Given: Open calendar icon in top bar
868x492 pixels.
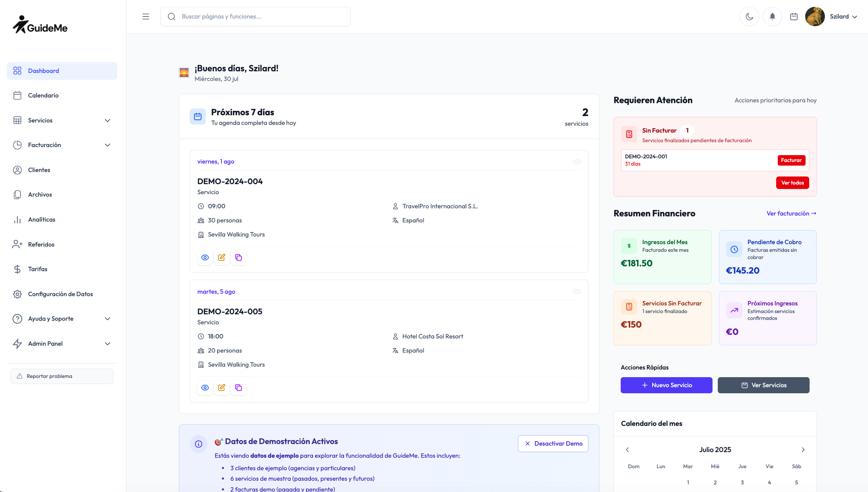Looking at the screenshot, I should pyautogui.click(x=794, y=17).
